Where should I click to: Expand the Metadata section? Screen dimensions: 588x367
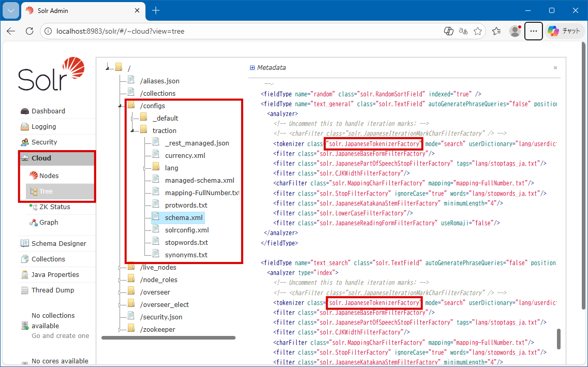coord(252,68)
